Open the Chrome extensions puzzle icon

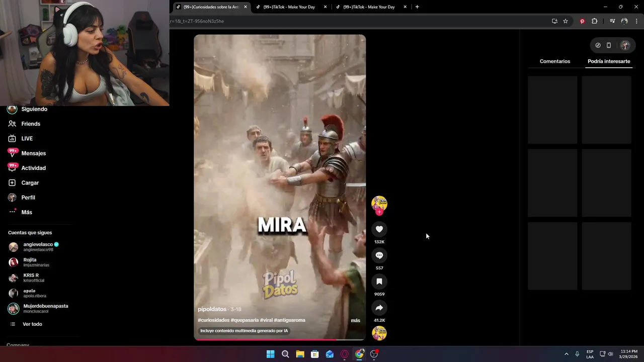[594, 21]
